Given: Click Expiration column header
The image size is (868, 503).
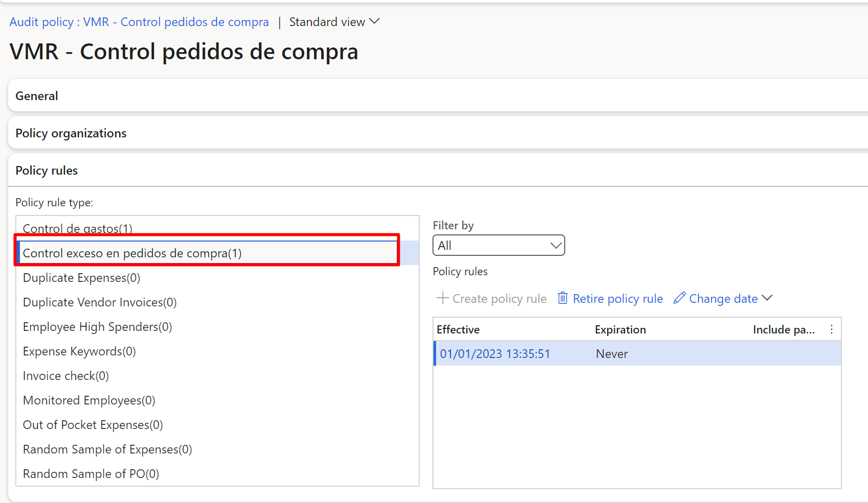Looking at the screenshot, I should pyautogui.click(x=620, y=329).
